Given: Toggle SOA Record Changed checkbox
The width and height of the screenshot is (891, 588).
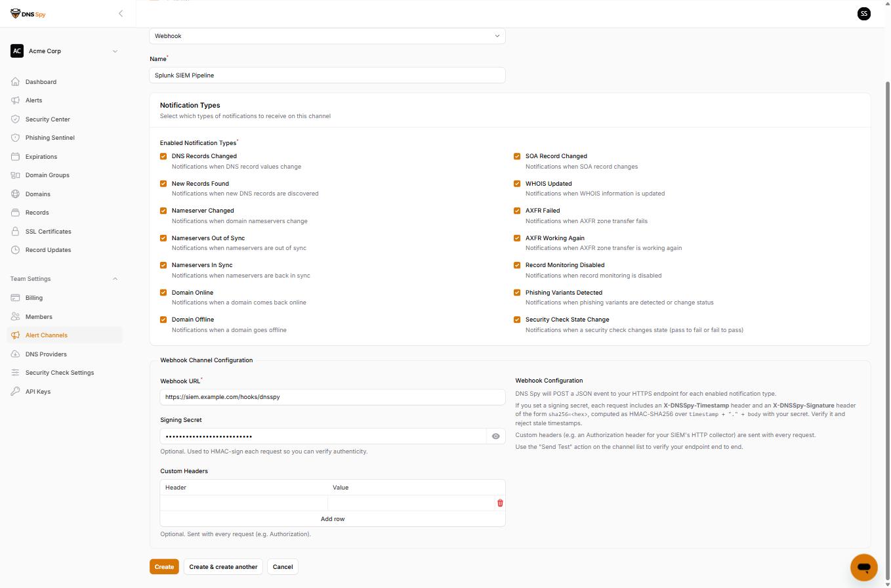Looking at the screenshot, I should (x=517, y=156).
